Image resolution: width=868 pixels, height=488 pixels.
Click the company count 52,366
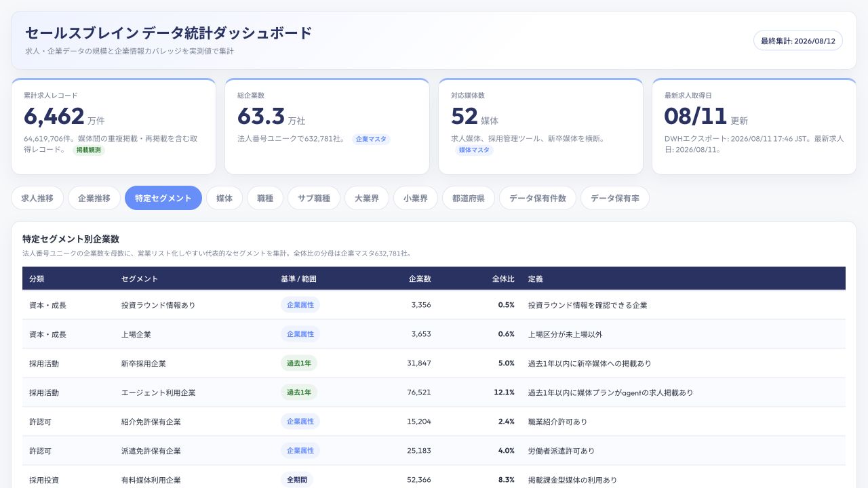pyautogui.click(x=419, y=480)
